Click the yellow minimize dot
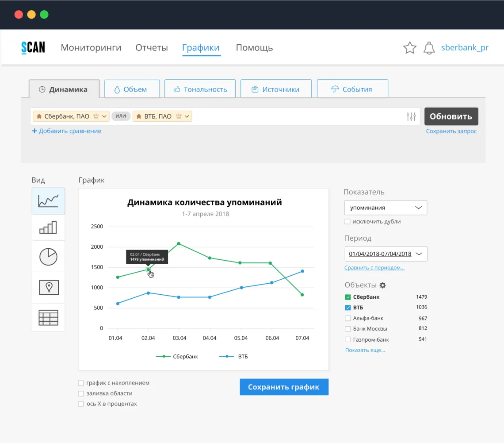Screen dimensions: 504x443 [31, 15]
